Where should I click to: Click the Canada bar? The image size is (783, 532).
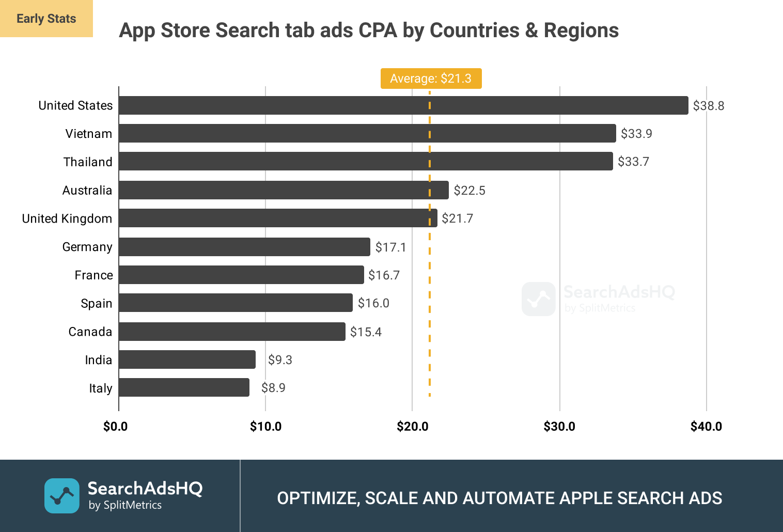[x=232, y=332]
